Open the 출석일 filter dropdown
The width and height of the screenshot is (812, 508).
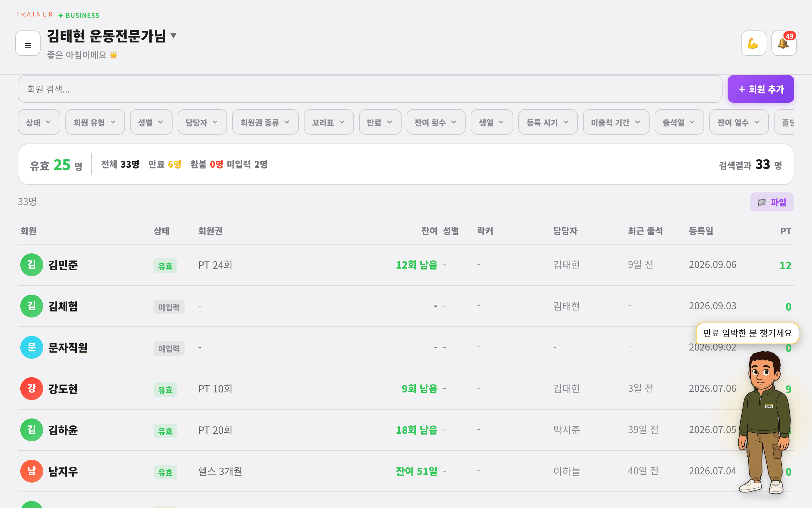[679, 122]
